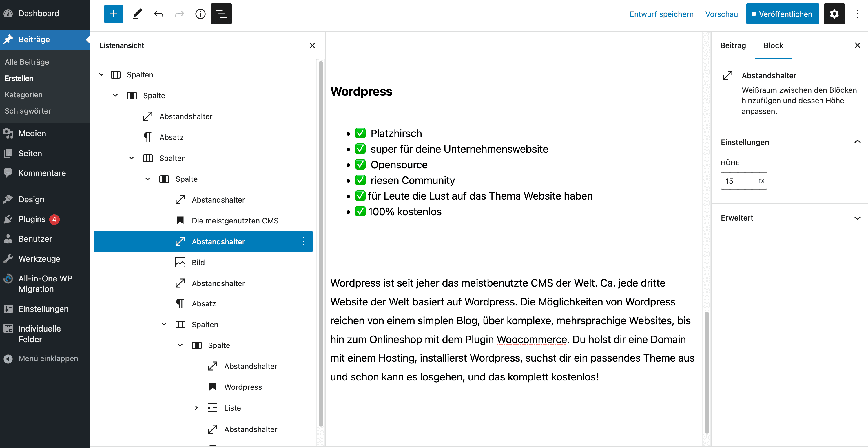Click bookmark icon of Die meistgenutzten CMS
The image size is (868, 448).
180,221
